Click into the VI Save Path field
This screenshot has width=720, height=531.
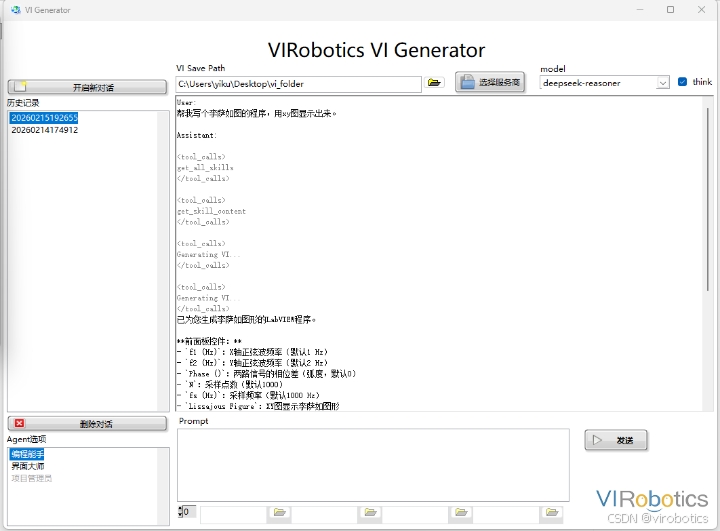coord(298,84)
